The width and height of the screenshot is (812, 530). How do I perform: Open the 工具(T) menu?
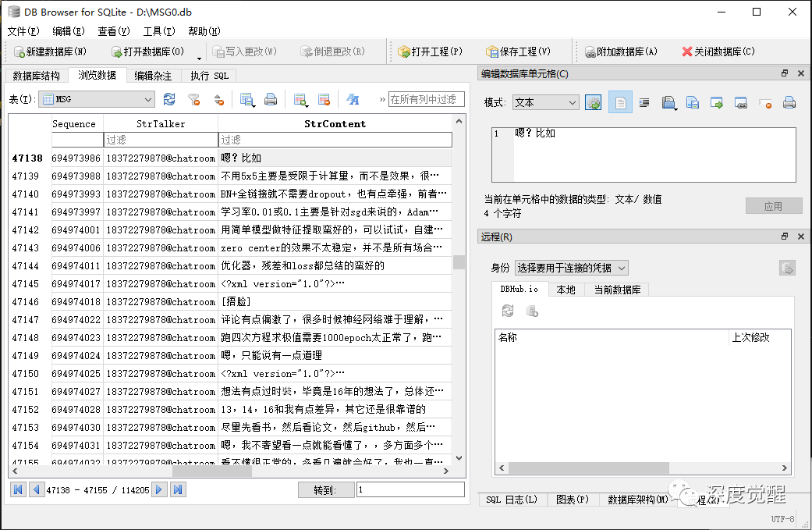[159, 31]
